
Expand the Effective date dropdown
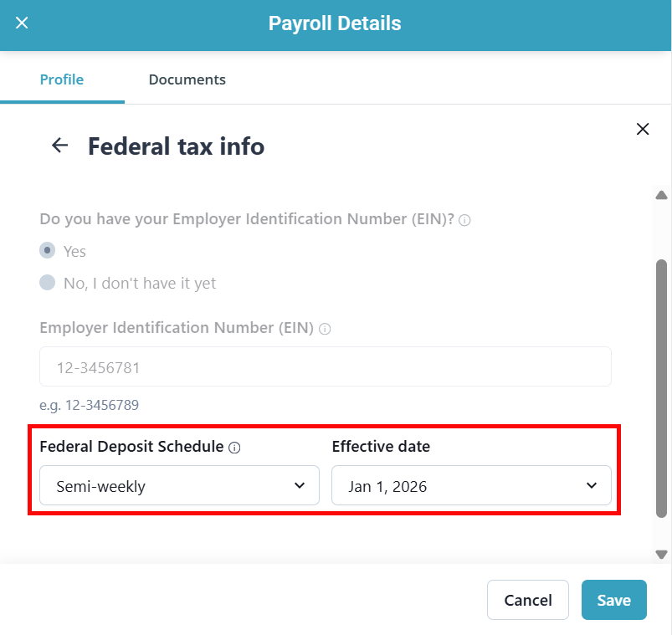[471, 485]
